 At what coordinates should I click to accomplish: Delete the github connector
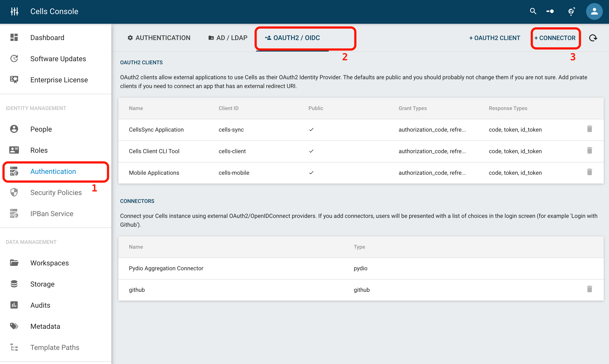click(x=590, y=289)
